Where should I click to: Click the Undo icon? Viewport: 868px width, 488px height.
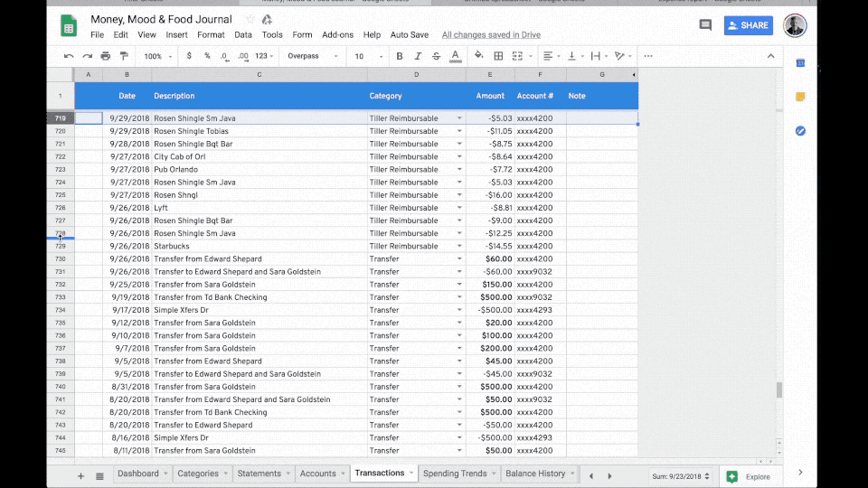(69, 56)
